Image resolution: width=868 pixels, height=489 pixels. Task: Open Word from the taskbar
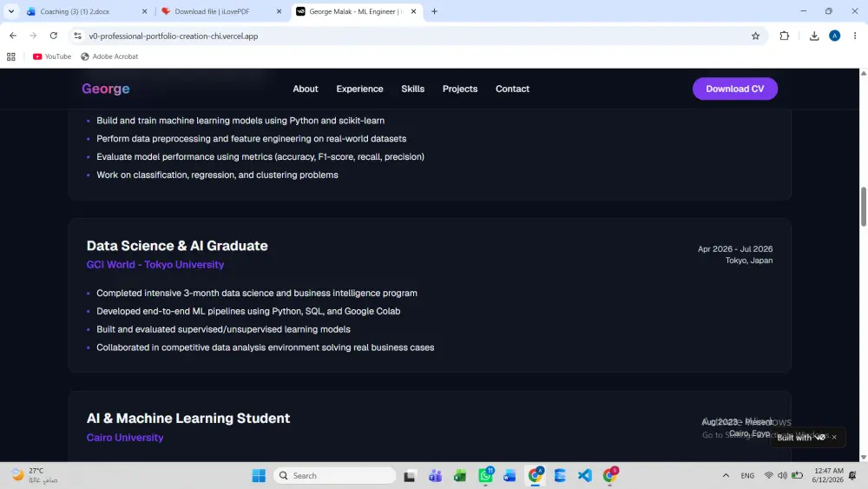(510, 476)
